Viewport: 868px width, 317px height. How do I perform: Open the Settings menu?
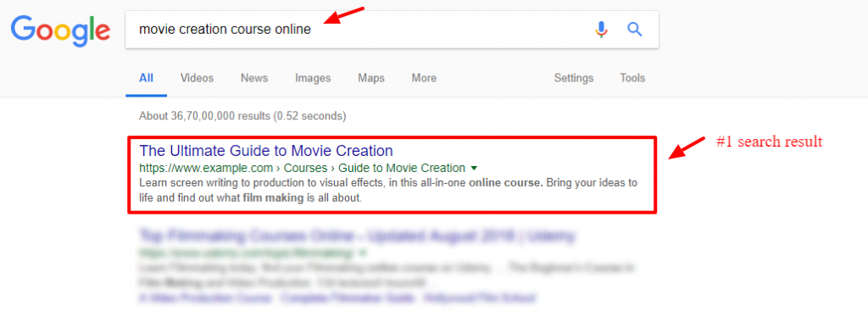574,78
